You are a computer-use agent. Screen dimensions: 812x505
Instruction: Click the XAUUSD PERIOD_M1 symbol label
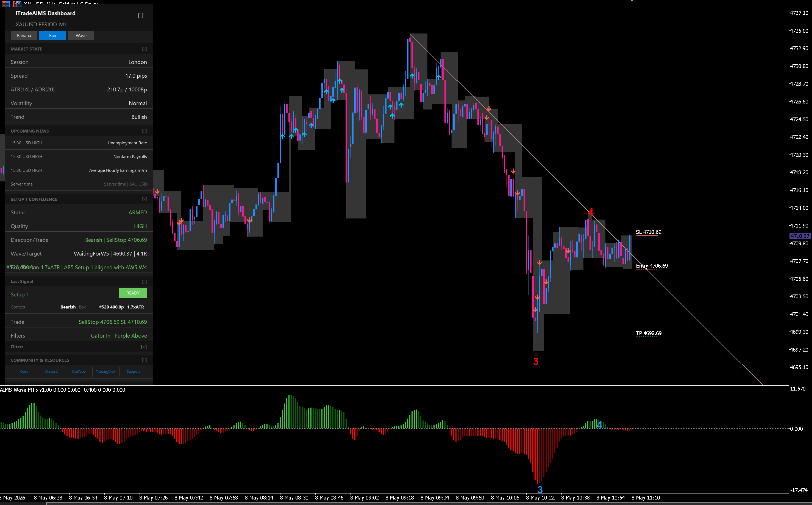[41, 25]
